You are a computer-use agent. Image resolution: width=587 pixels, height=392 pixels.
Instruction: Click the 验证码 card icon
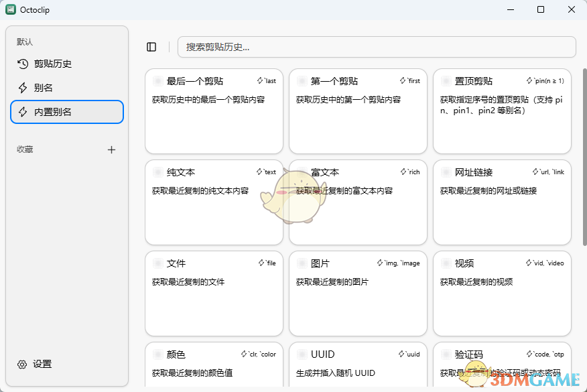(x=446, y=354)
